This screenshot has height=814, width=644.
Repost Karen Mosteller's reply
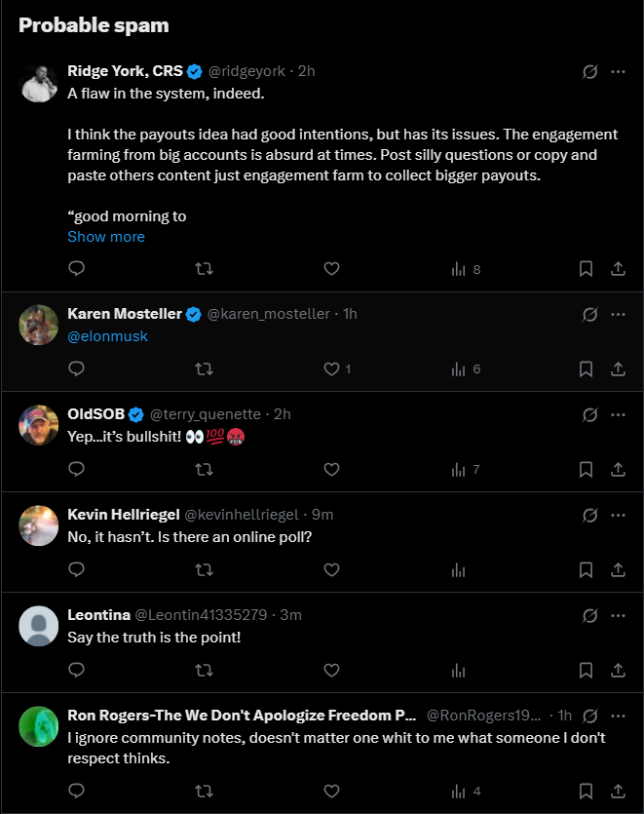[x=204, y=368]
